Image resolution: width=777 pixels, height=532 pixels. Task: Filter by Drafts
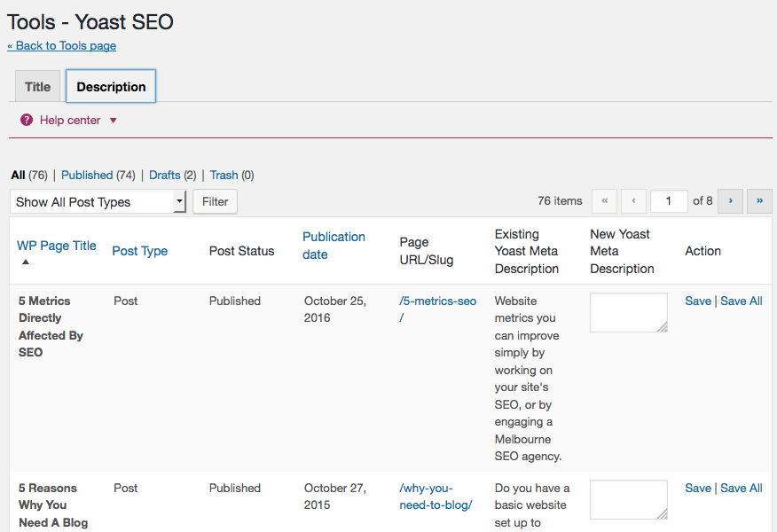click(x=164, y=176)
